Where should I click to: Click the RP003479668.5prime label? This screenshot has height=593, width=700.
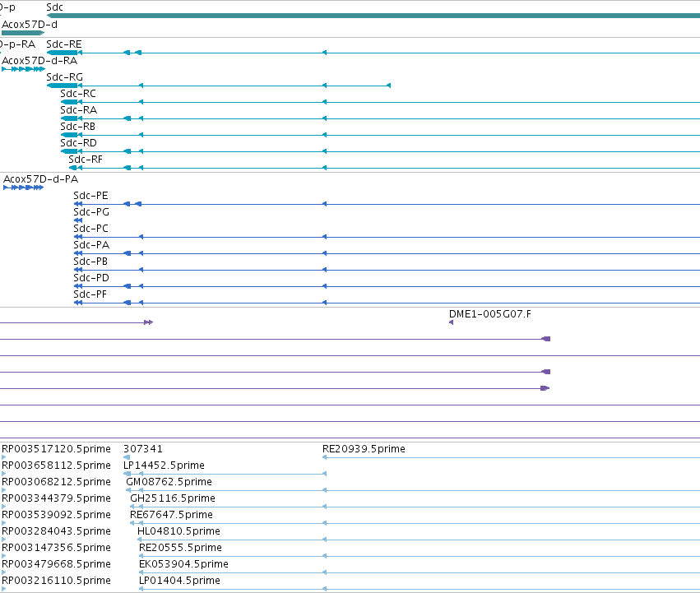pyautogui.click(x=56, y=564)
